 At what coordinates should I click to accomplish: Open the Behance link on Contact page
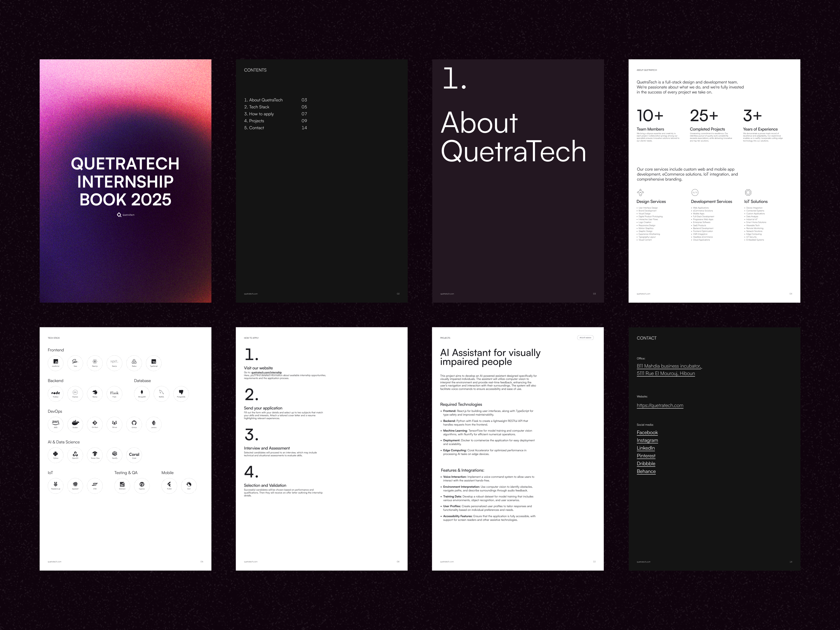tap(646, 471)
